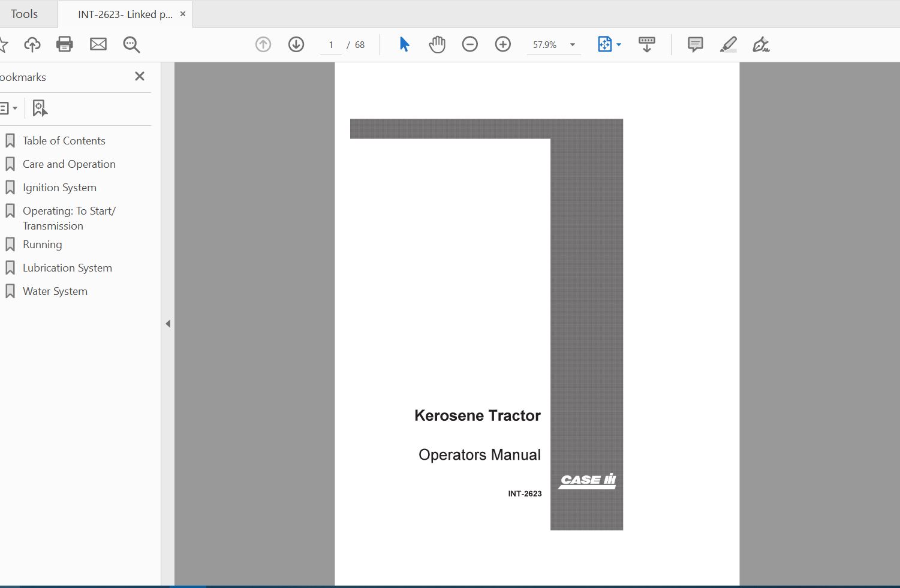
Task: Go to next page arrow
Action: (296, 44)
